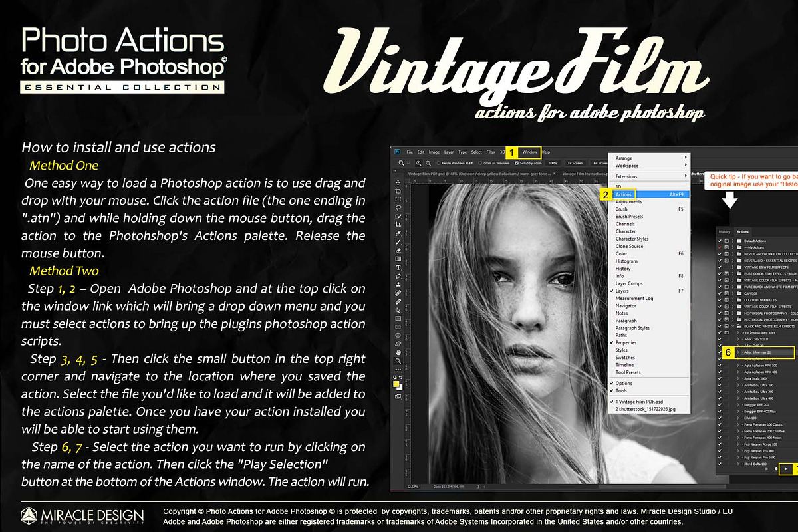Select the Gradient tool
The image size is (798, 532).
coord(398,259)
